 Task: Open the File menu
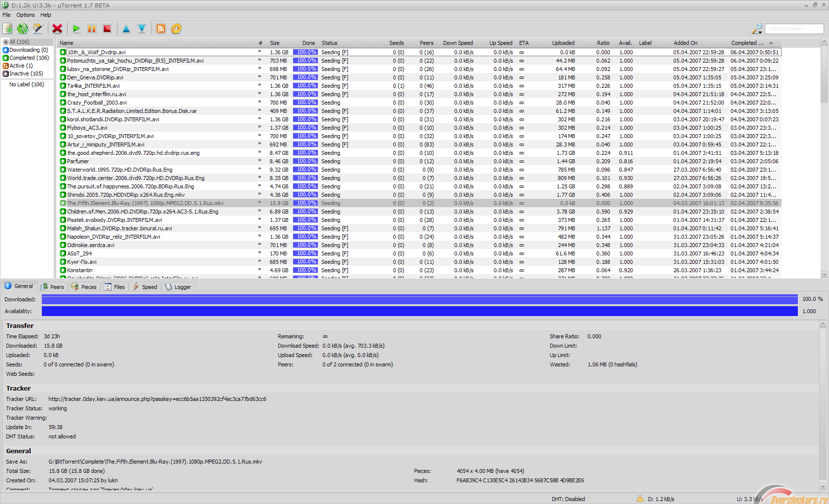(x=6, y=15)
